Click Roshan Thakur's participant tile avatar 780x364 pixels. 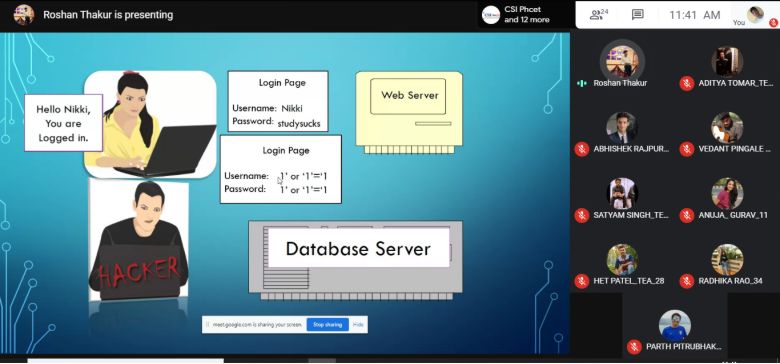(622, 62)
